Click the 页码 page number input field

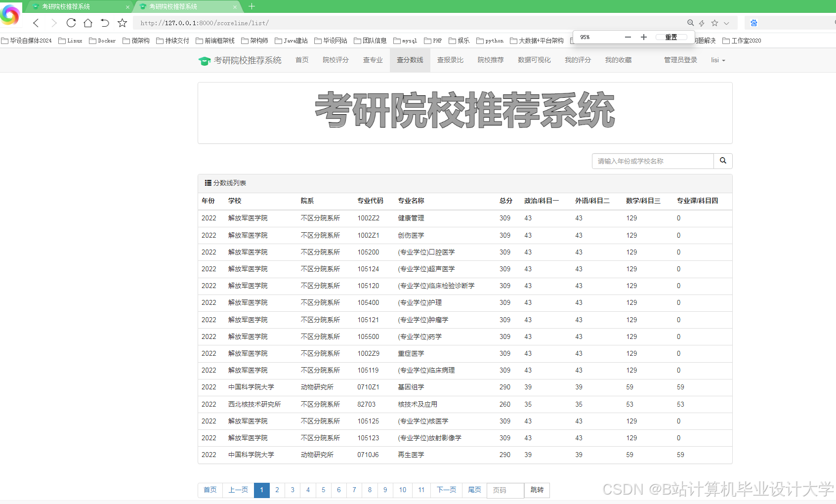click(505, 490)
